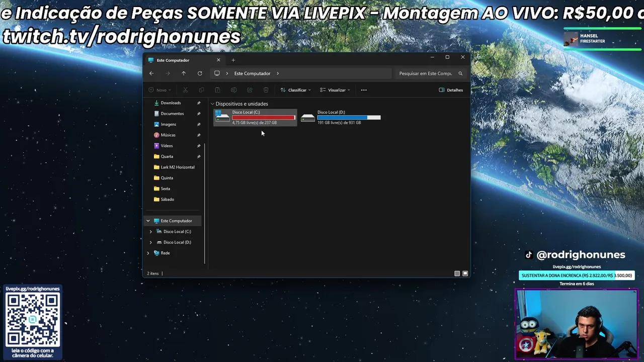Collapse the Este Computador tree node
This screenshot has height=362, width=644.
[x=148, y=221]
